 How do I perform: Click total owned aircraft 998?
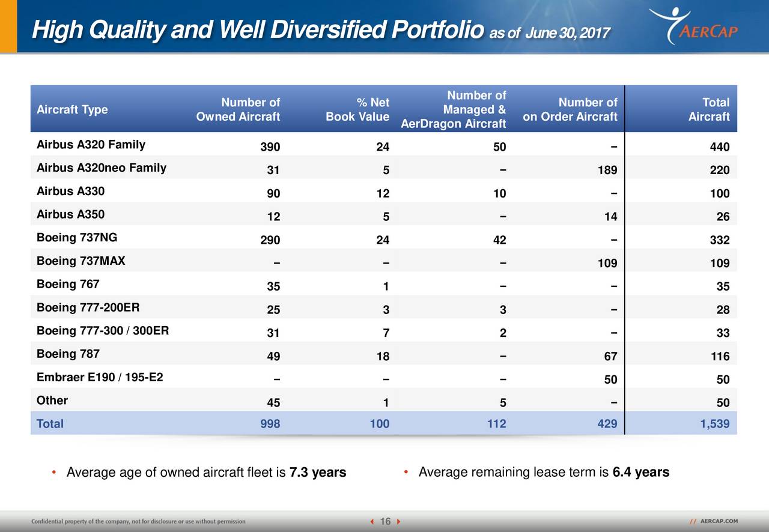270,424
